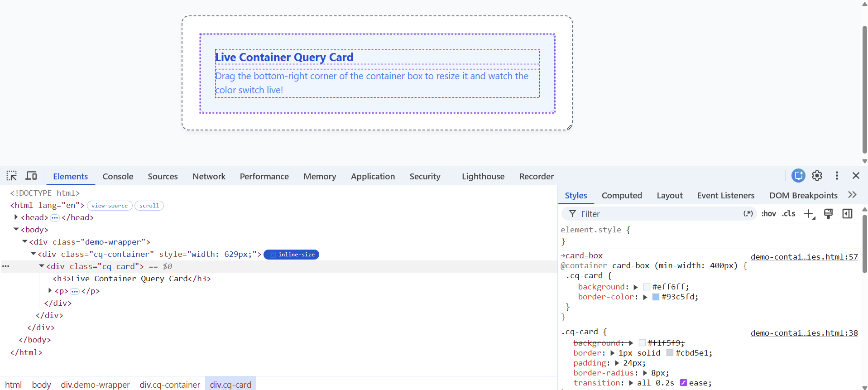Select body in the breadcrumb bar

(41, 385)
